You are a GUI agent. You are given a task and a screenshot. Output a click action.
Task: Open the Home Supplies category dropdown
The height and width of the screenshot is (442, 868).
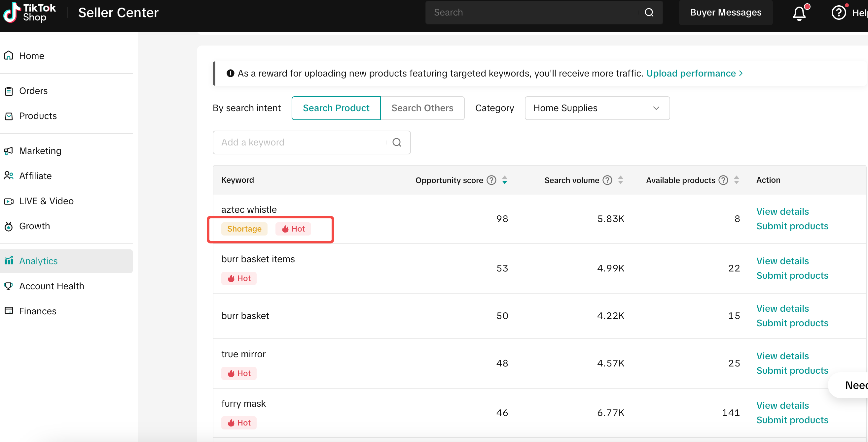point(597,108)
